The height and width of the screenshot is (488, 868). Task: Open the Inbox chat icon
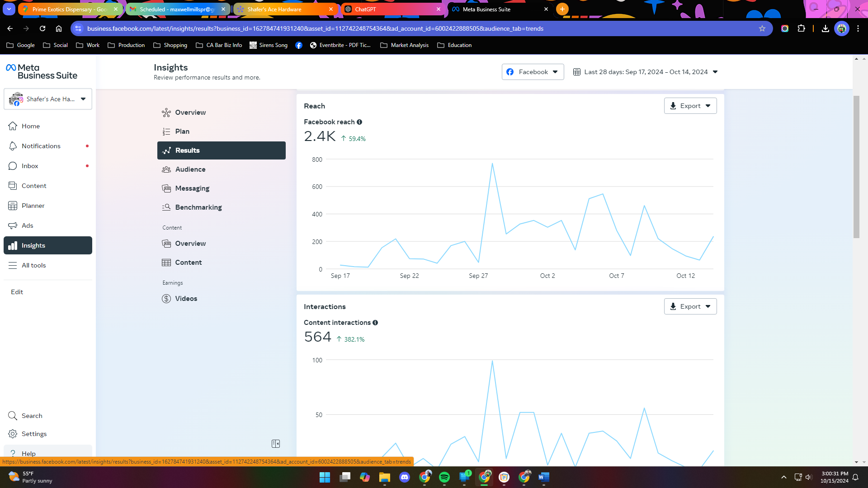point(13,166)
